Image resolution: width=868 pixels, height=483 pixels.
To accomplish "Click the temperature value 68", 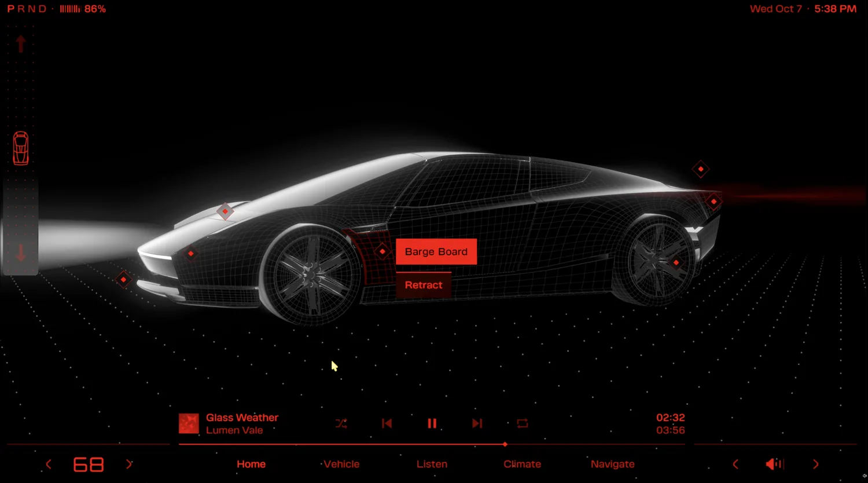I will coord(89,464).
